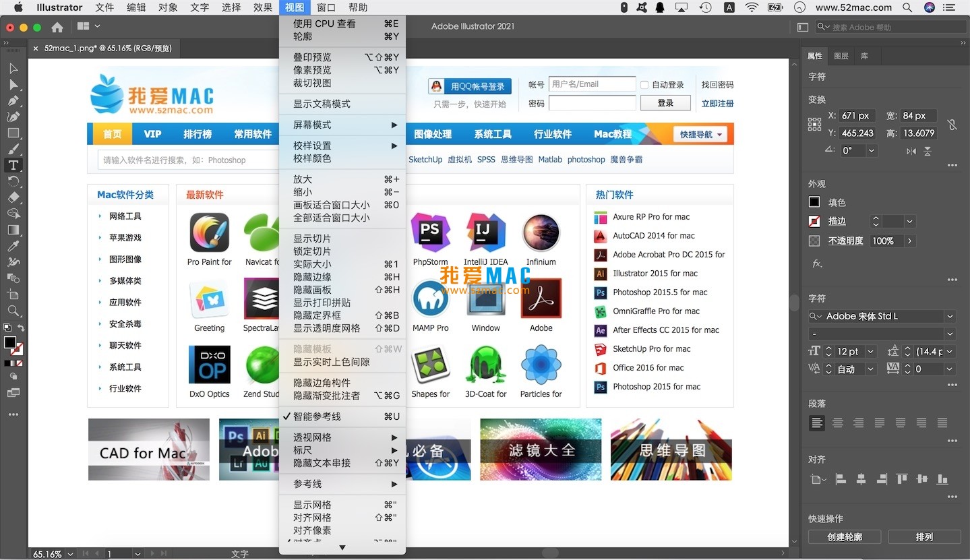Click reference point grid in Transform
The height and width of the screenshot is (560, 970).
814,124
